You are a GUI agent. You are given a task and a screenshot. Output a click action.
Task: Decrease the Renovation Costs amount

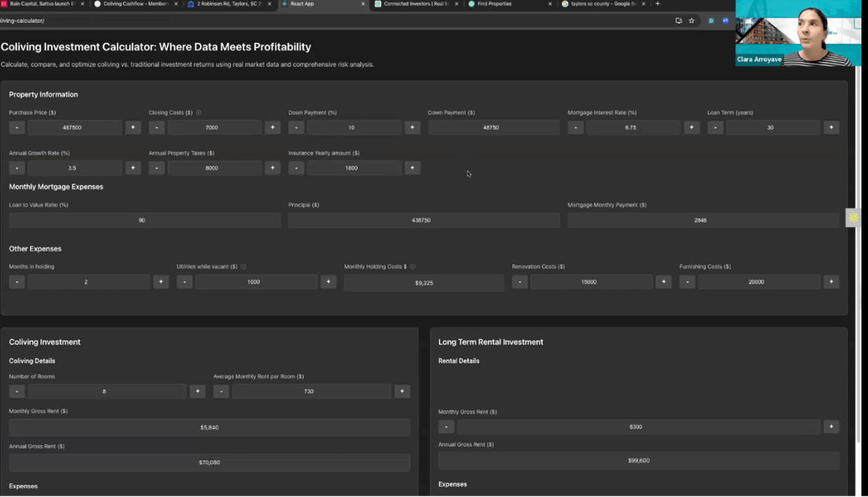pyautogui.click(x=519, y=282)
